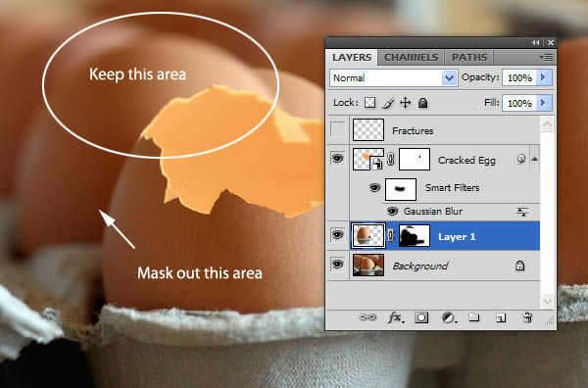Select the Cracked Egg layer name
This screenshot has height=388, width=588.
(x=466, y=161)
